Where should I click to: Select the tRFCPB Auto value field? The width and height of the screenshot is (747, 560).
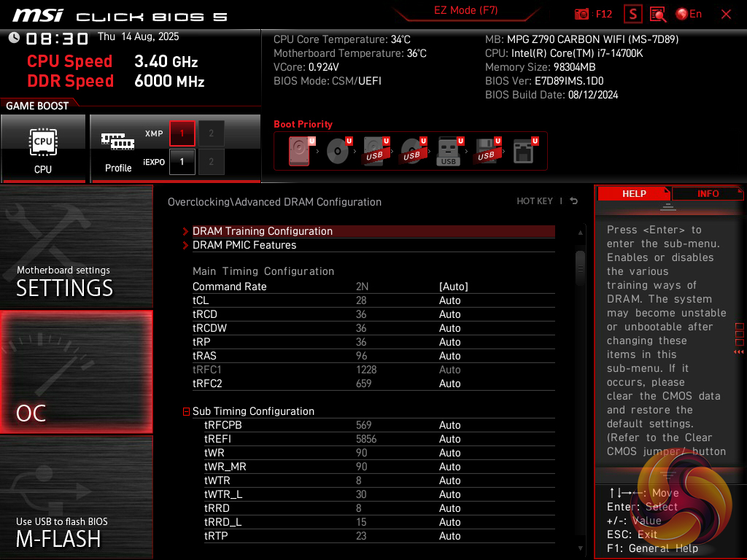coord(449,425)
